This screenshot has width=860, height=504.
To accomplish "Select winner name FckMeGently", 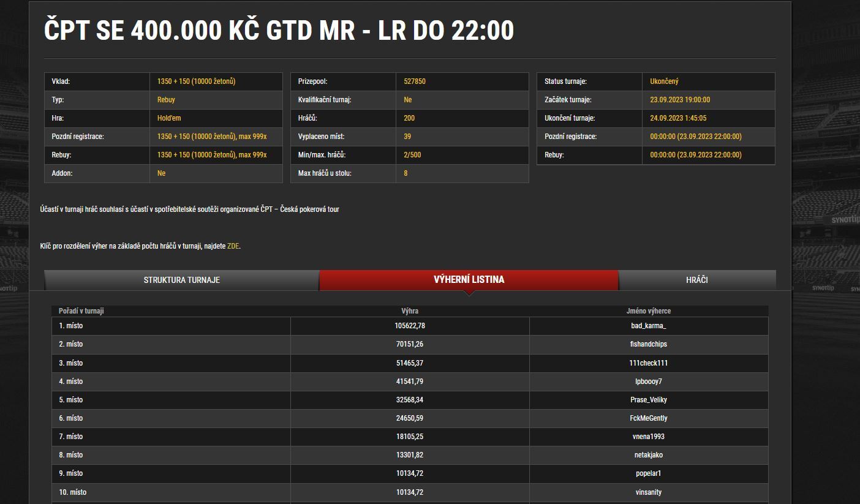I will (649, 418).
